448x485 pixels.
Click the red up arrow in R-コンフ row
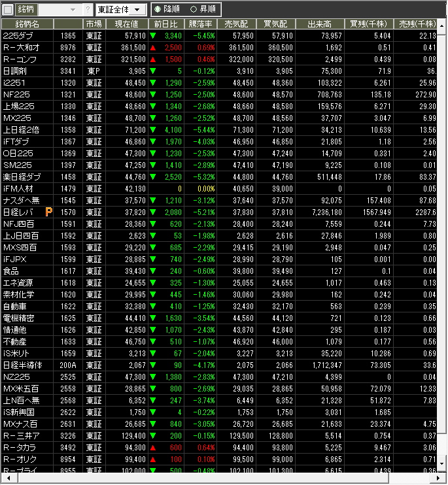[152, 59]
